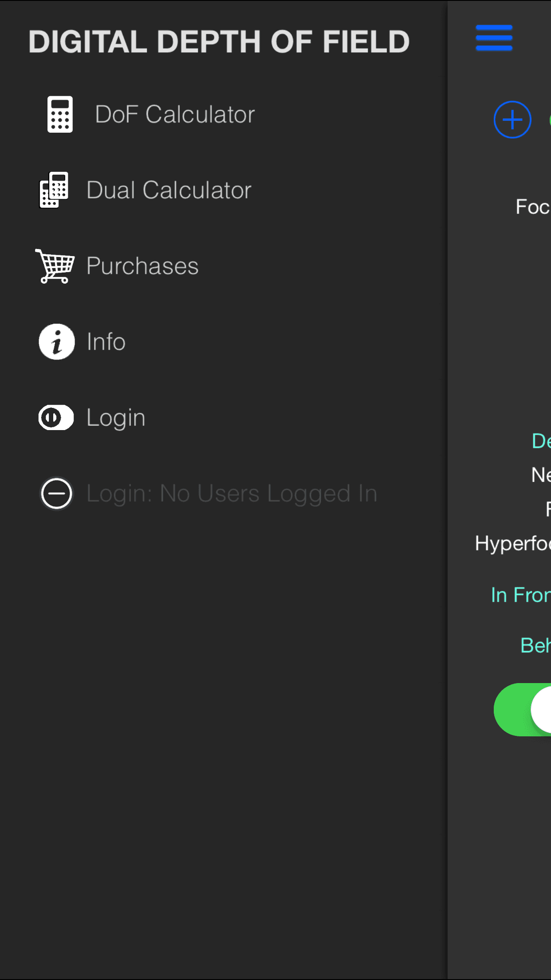Tap the In Front label on main screen
Image resolution: width=551 pixels, height=980 pixels.
(x=521, y=595)
